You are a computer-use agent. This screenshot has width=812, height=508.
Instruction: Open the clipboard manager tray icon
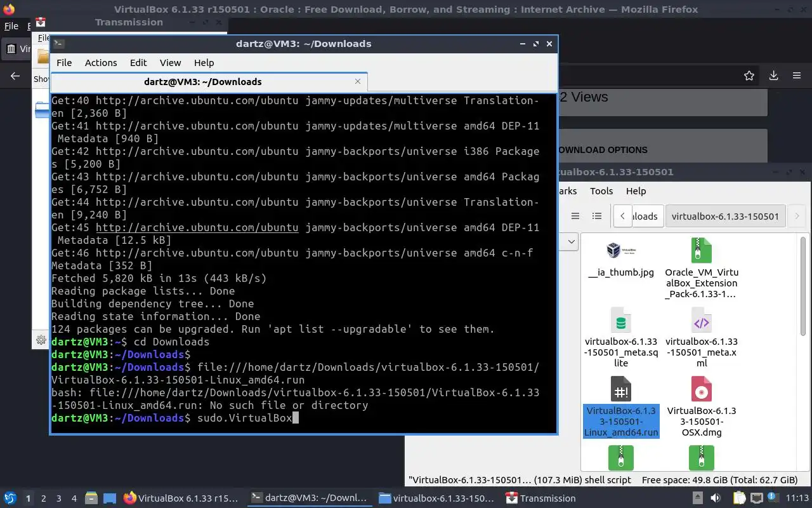click(x=739, y=498)
